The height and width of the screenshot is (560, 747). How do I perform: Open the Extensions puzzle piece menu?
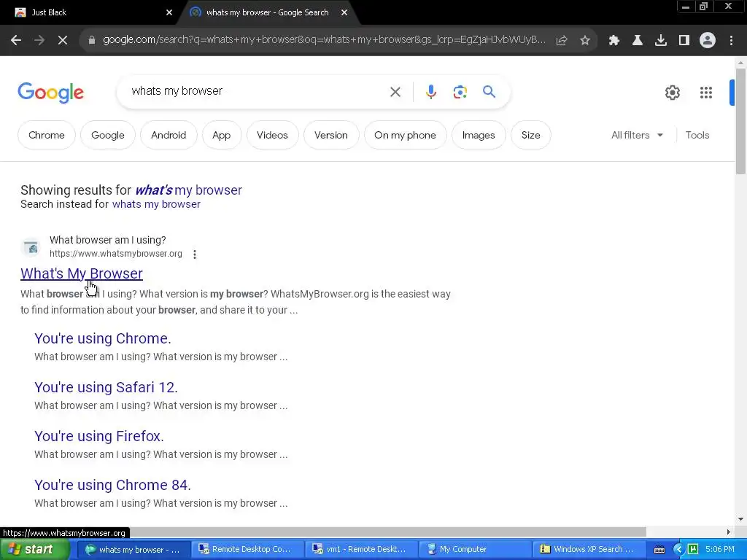coord(614,41)
